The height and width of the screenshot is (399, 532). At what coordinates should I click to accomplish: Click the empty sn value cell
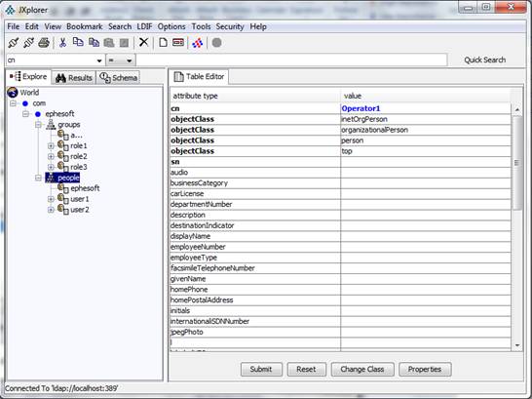pos(426,162)
